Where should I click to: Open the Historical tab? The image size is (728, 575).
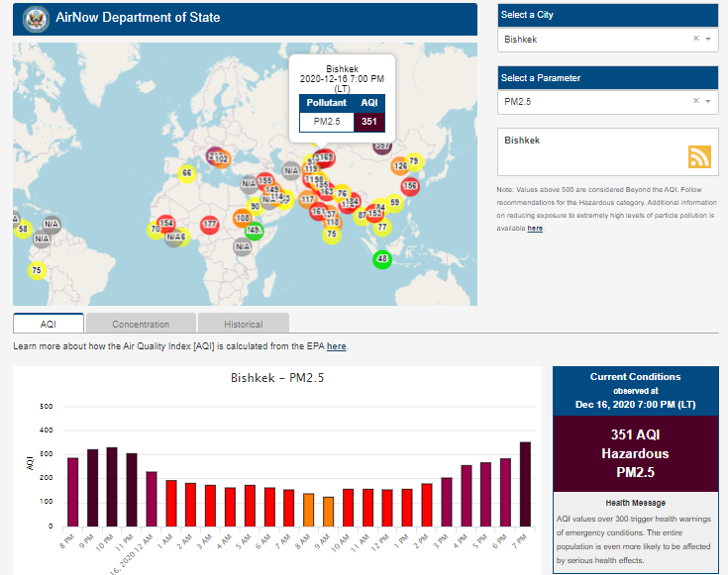tap(243, 324)
